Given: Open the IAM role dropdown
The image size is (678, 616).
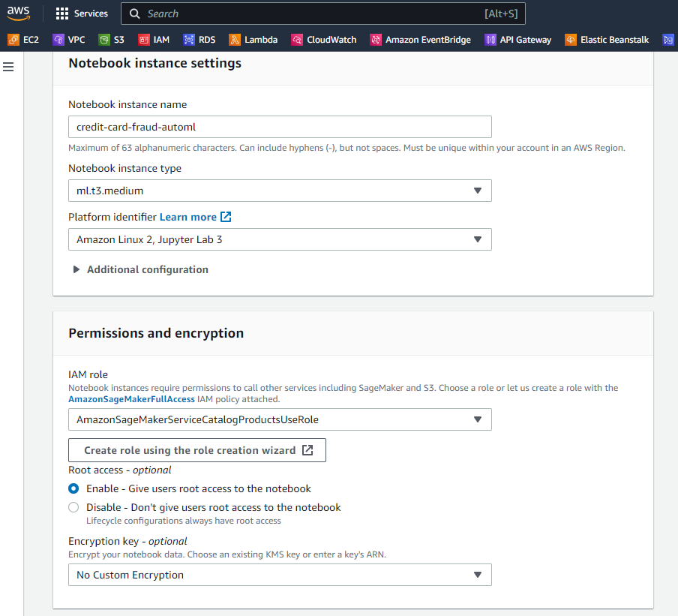Looking at the screenshot, I should 280,419.
